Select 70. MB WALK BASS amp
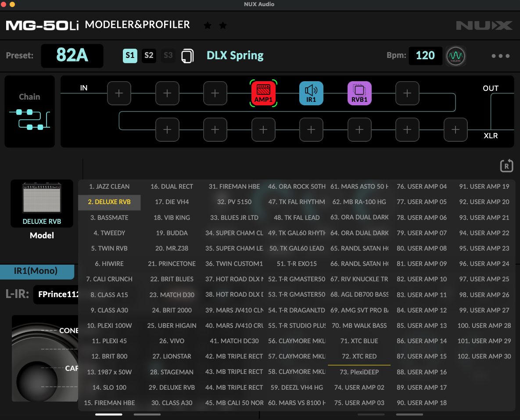Viewport: 520px width, 420px height. [x=359, y=326]
